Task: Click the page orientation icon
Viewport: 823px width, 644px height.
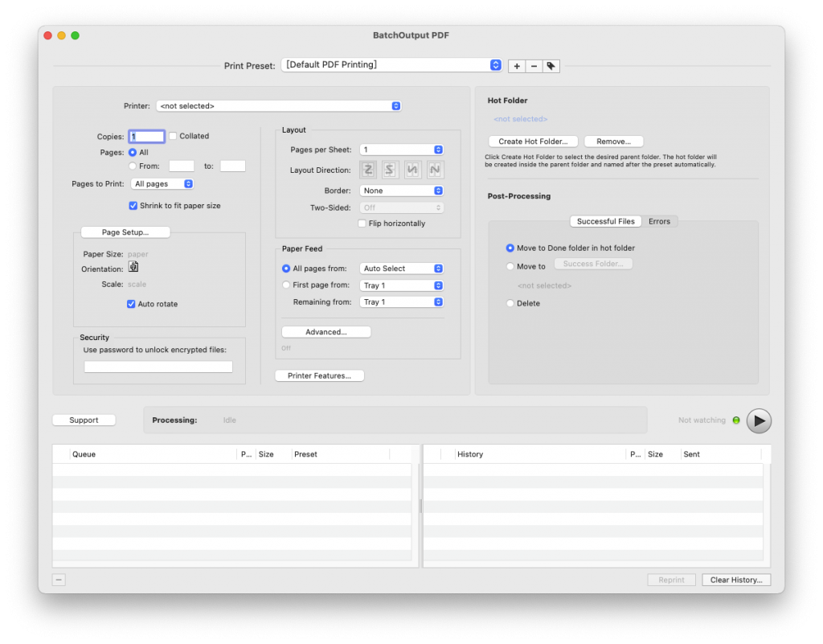Action: pos(134,267)
